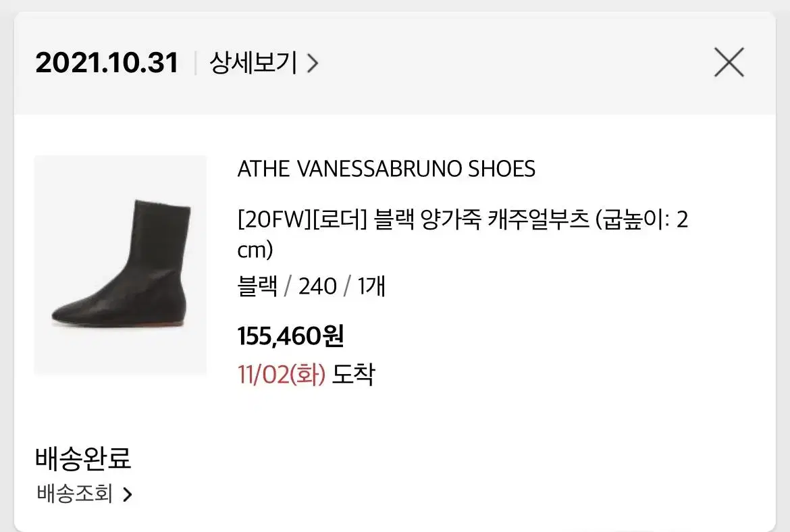Click the order date 2021.10.31
Screen dimensions: 790x532
tap(107, 63)
